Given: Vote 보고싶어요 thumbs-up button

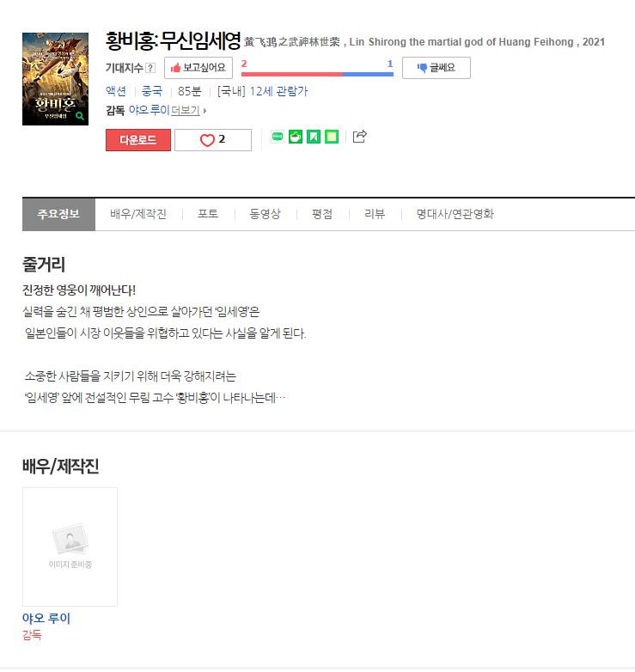Looking at the screenshot, I should [x=198, y=68].
